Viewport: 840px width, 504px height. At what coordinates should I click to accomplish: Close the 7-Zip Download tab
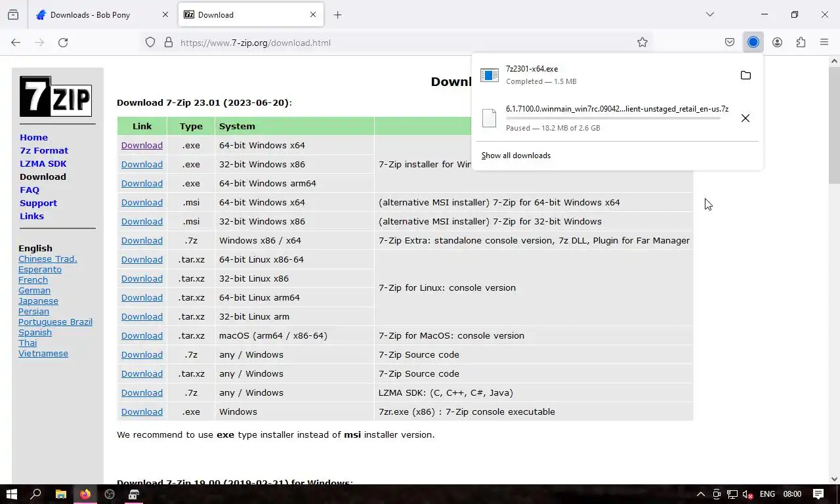point(313,14)
